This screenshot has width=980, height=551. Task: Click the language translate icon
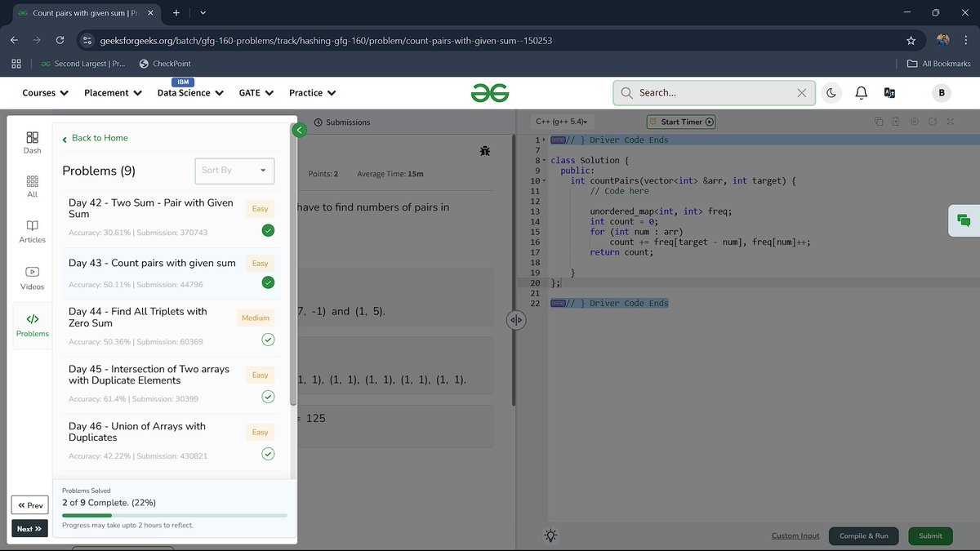[x=890, y=93]
